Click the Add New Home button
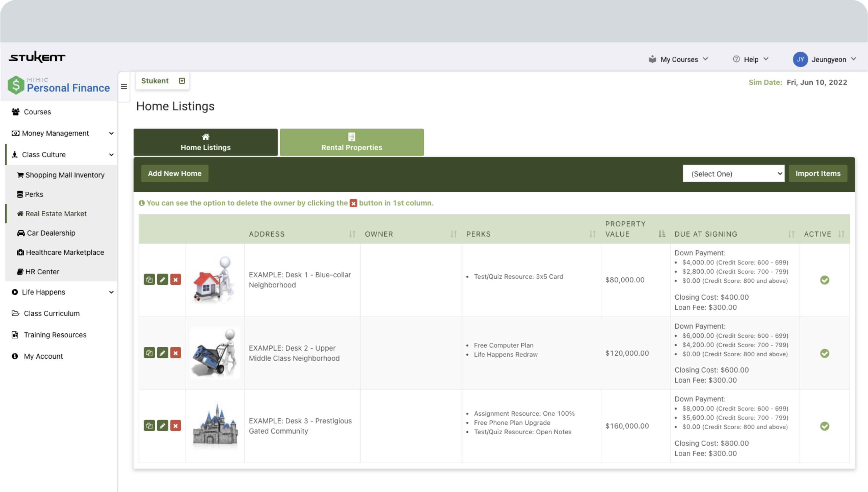Viewport: 868px width, 492px height. pyautogui.click(x=174, y=173)
